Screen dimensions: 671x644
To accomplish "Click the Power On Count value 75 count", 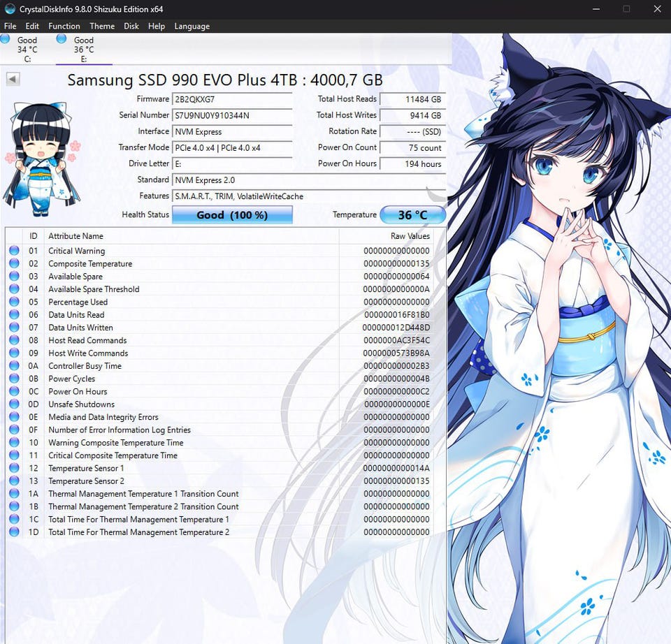I will [x=413, y=148].
